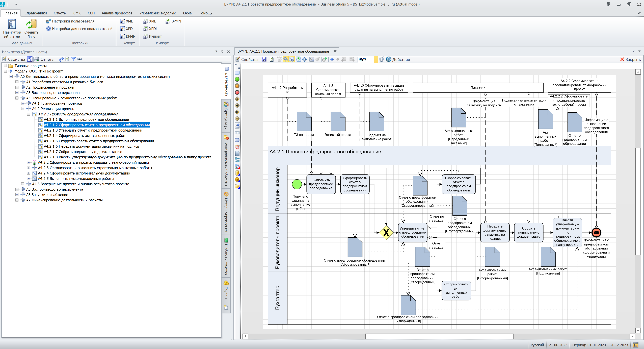644x349 pixels.
Task: Save the diagram with floppy icon
Action: pyautogui.click(x=264, y=59)
